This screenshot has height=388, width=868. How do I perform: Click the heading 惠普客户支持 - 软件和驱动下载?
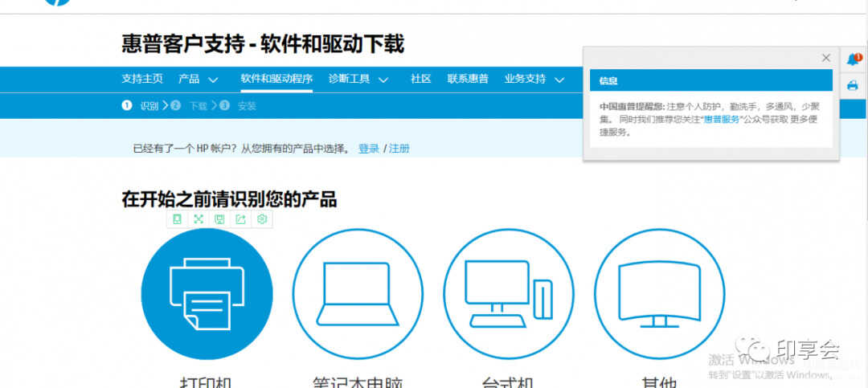pyautogui.click(x=263, y=43)
